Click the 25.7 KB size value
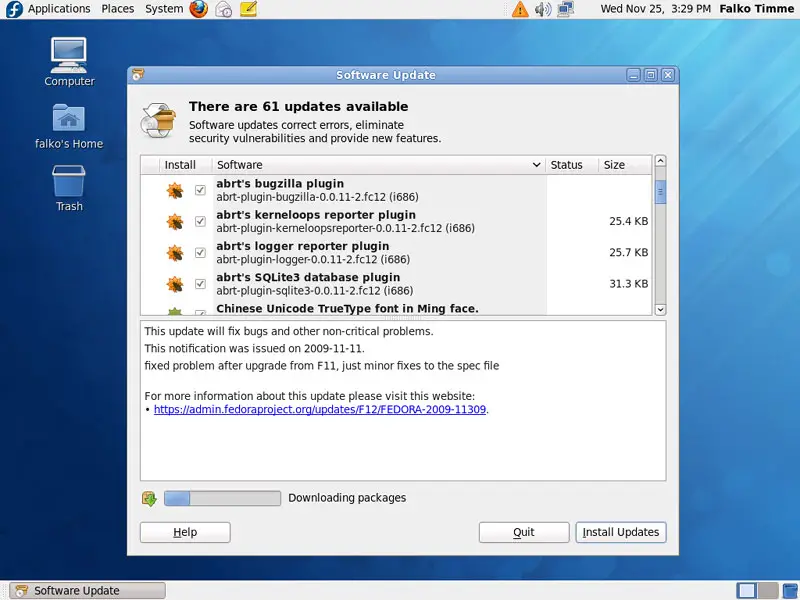The height and width of the screenshot is (600, 800). click(629, 253)
